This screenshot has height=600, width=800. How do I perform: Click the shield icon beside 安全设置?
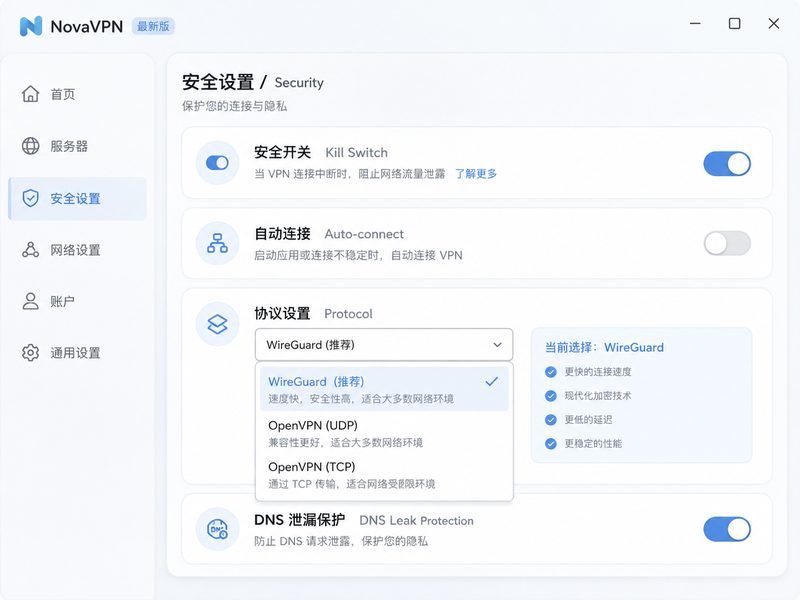click(31, 198)
